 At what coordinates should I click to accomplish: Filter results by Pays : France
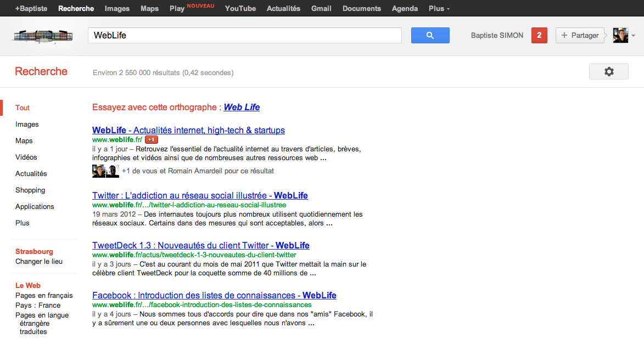tap(38, 306)
